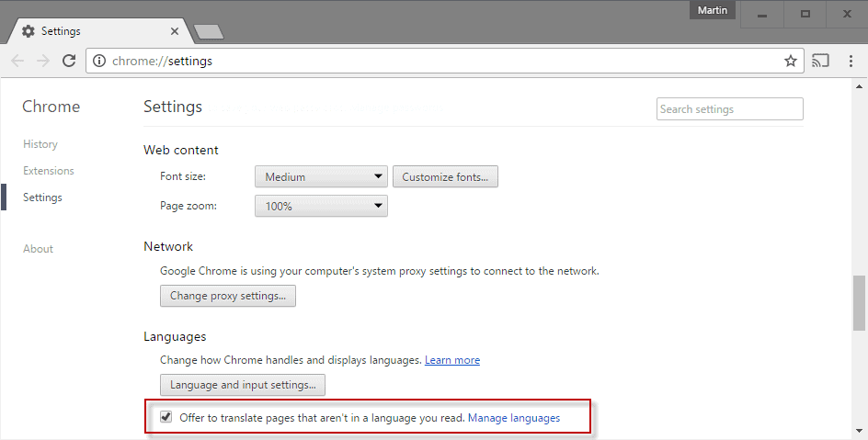This screenshot has height=440, width=868.
Task: Open the Font size dropdown
Action: (321, 177)
